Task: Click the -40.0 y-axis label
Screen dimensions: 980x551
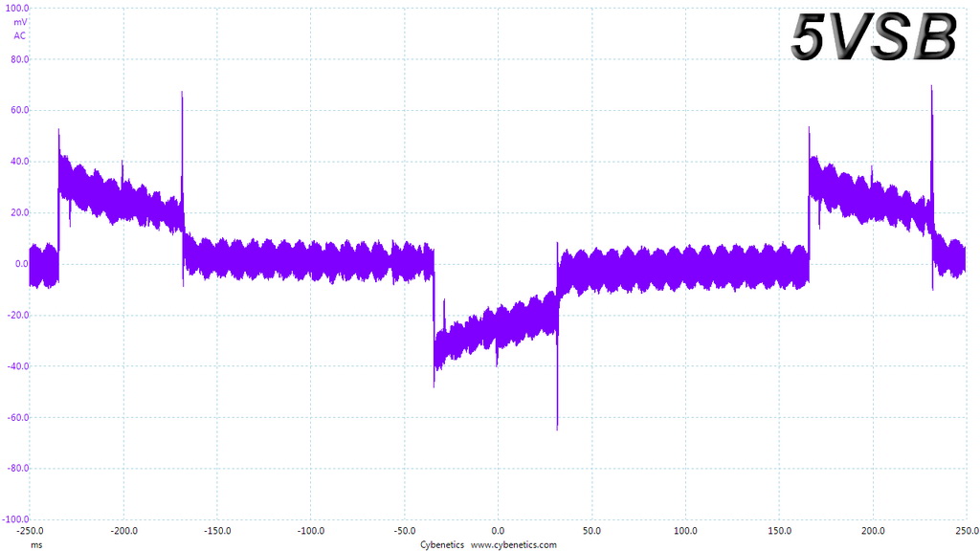Action: pyautogui.click(x=18, y=366)
